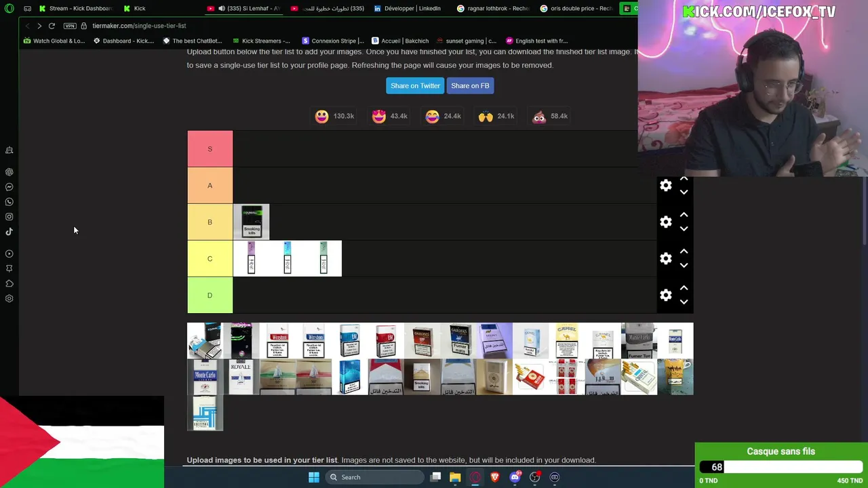Go forward with browser forward arrow
Image resolution: width=868 pixels, height=488 pixels.
[39, 26]
